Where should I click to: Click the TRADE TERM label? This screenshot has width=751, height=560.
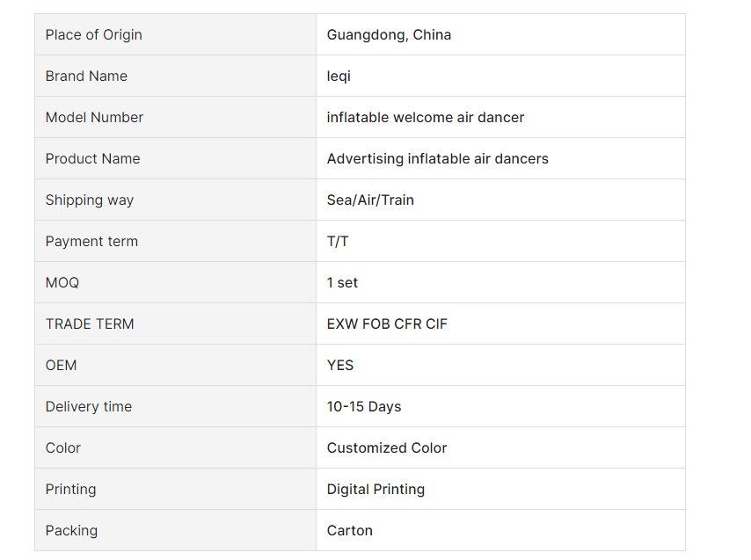pos(90,324)
